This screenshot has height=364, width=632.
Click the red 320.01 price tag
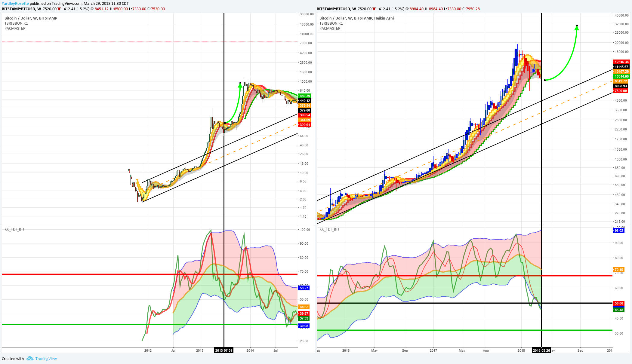pos(304,125)
